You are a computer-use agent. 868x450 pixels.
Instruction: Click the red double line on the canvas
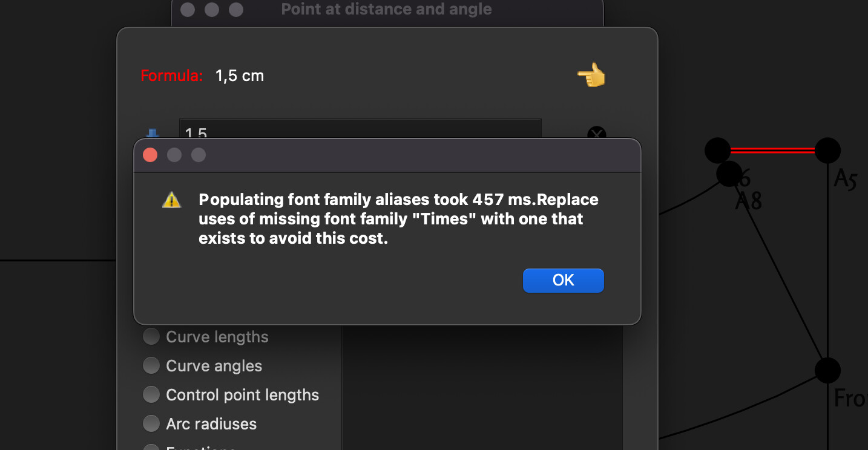(x=772, y=151)
